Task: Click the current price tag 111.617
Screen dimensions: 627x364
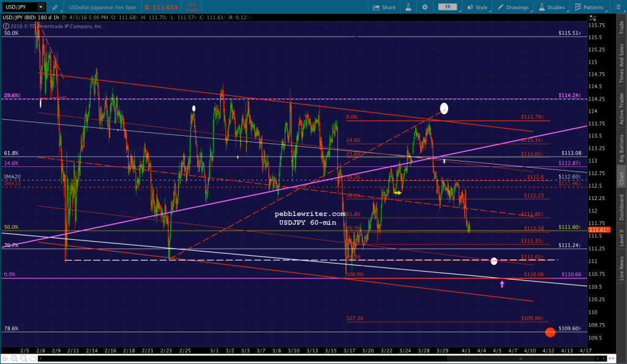Action: coord(599,230)
